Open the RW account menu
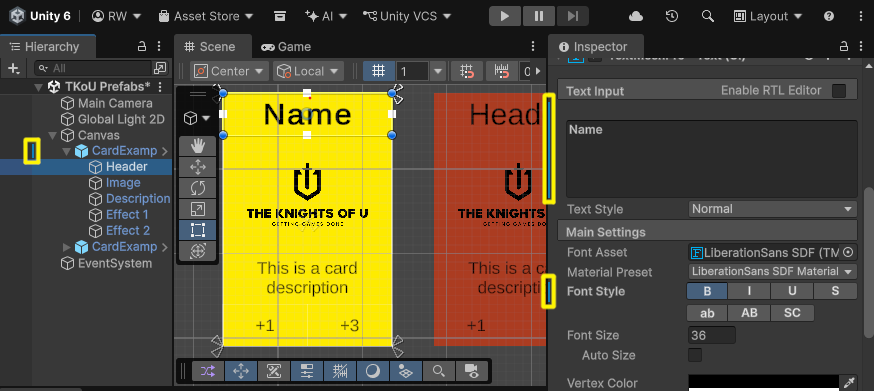The width and height of the screenshot is (874, 391). tap(116, 16)
